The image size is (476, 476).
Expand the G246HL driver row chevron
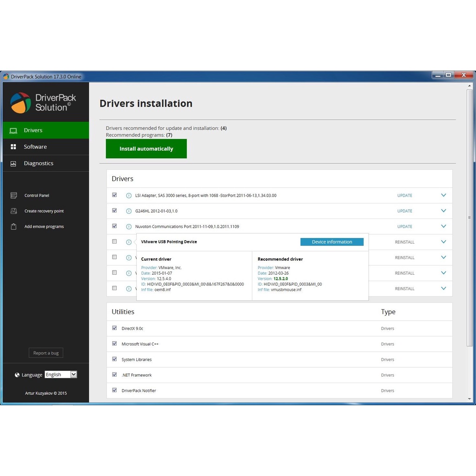tap(443, 211)
